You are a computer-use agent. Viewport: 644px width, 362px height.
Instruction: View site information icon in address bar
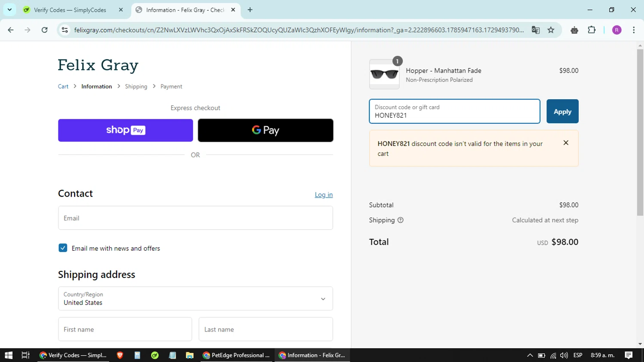[x=65, y=30]
